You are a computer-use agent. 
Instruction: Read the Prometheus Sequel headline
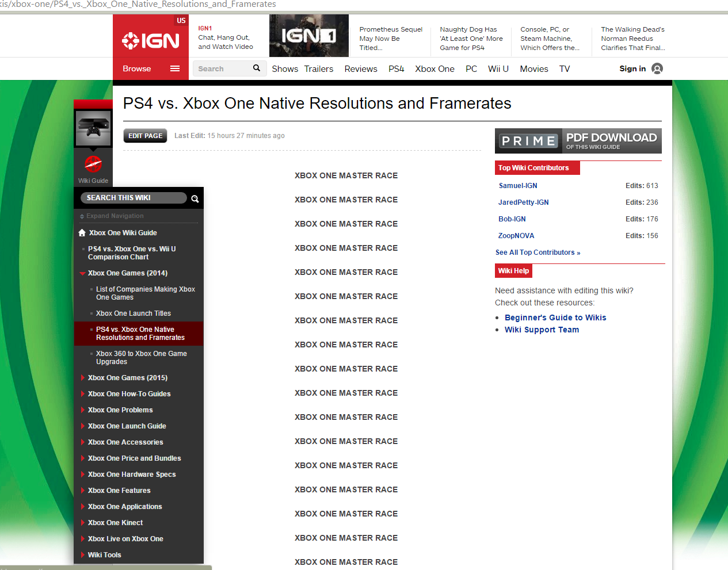391,39
